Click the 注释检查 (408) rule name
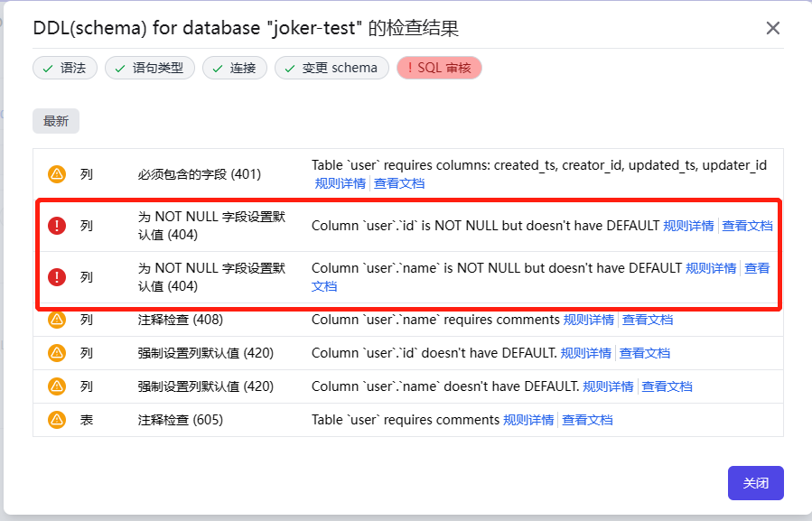Screen dimensions: 812x521 (x=181, y=320)
